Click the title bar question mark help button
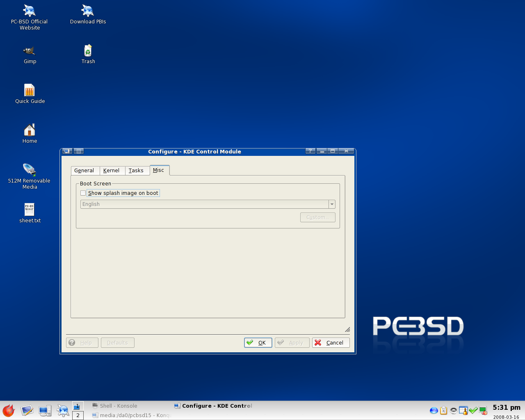 [x=310, y=151]
